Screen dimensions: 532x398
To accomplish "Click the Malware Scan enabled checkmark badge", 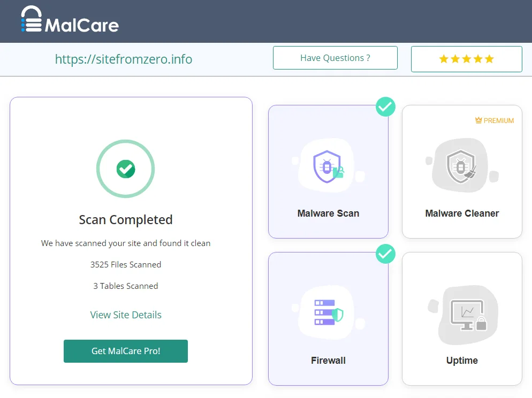I will click(385, 106).
